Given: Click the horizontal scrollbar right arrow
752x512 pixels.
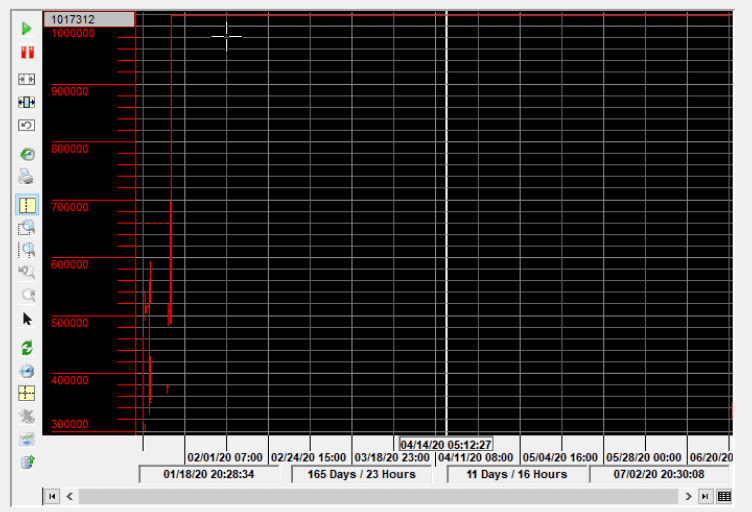Looking at the screenshot, I should [689, 496].
